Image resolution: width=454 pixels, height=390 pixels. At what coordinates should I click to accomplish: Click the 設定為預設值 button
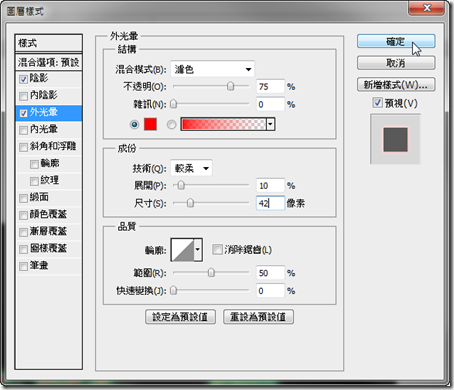pyautogui.click(x=180, y=317)
